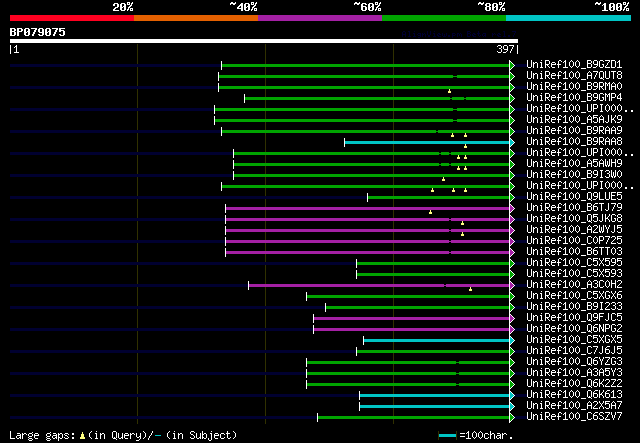The image size is (640, 443).
Task: Click the Large gaps legend text
Action: coord(42,435)
